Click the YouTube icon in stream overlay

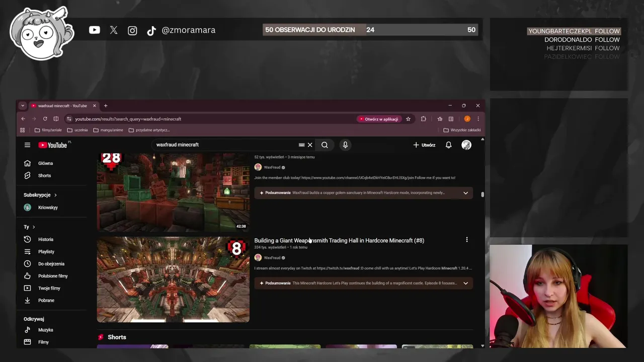[95, 30]
